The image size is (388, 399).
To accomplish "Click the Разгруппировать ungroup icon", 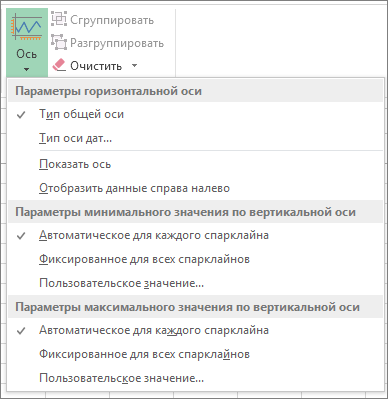I will (x=59, y=42).
